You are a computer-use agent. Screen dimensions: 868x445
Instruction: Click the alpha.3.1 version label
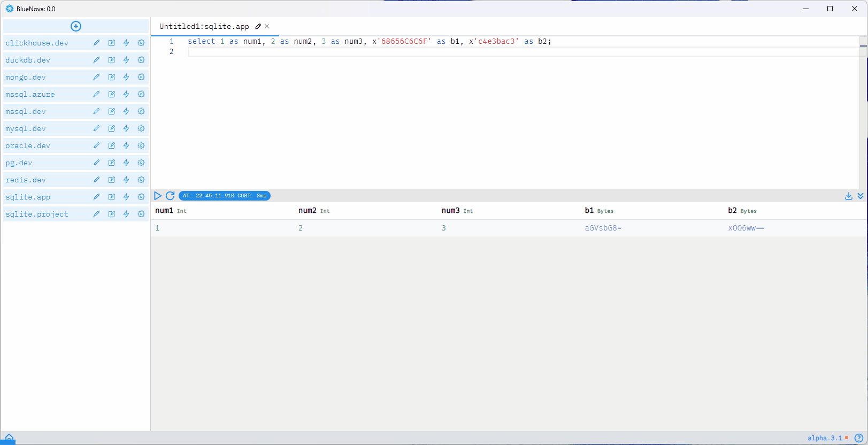pyautogui.click(x=825, y=438)
